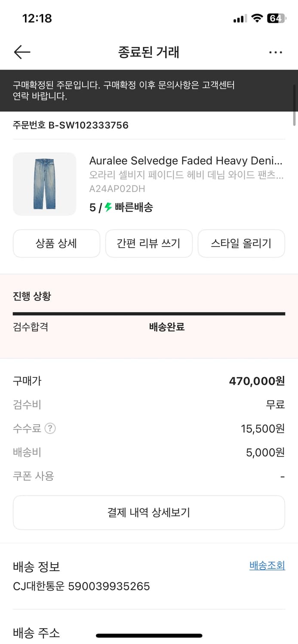Select the order number B-SW102333756
The width and height of the screenshot is (298, 644).
[x=70, y=125]
